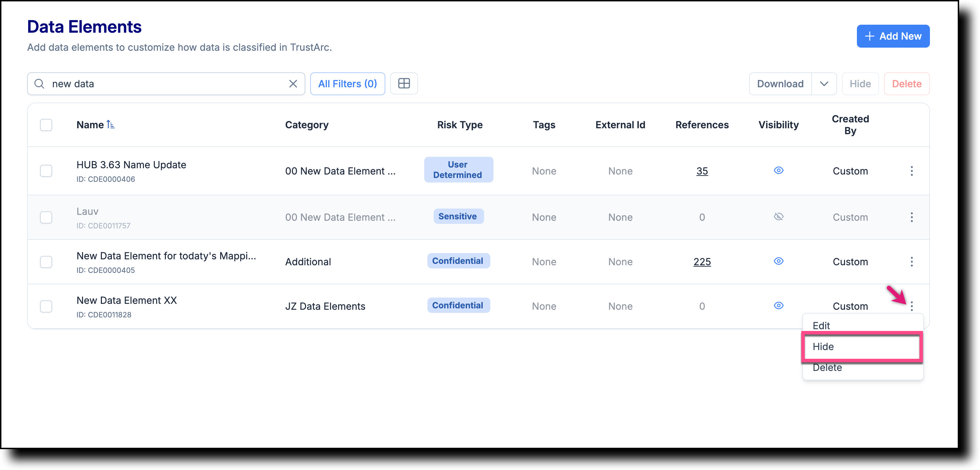The image size is (980, 470).
Task: Click the Add New button
Action: pos(893,36)
